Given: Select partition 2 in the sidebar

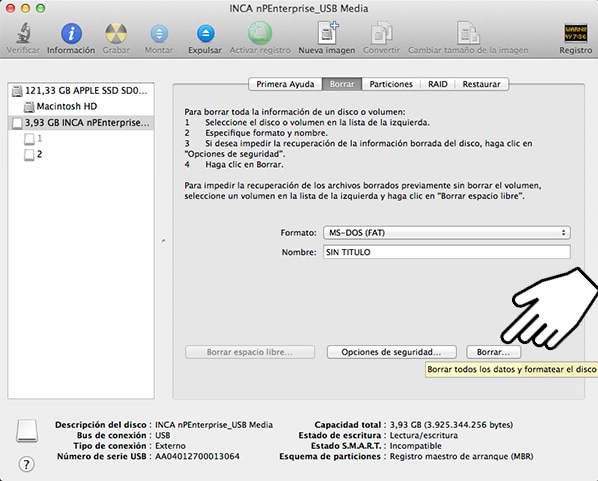Looking at the screenshot, I should coord(81,154).
